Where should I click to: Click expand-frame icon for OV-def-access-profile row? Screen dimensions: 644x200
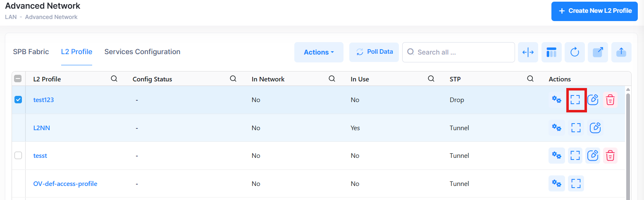575,184
